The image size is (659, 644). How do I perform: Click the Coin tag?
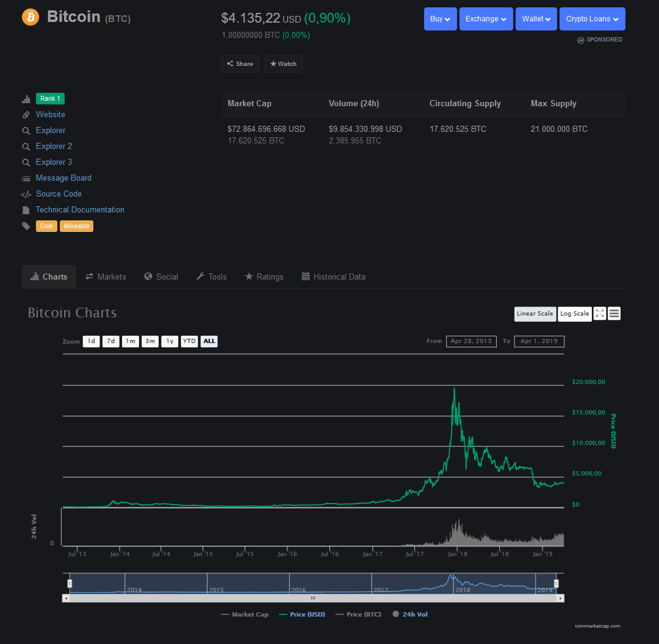46,226
